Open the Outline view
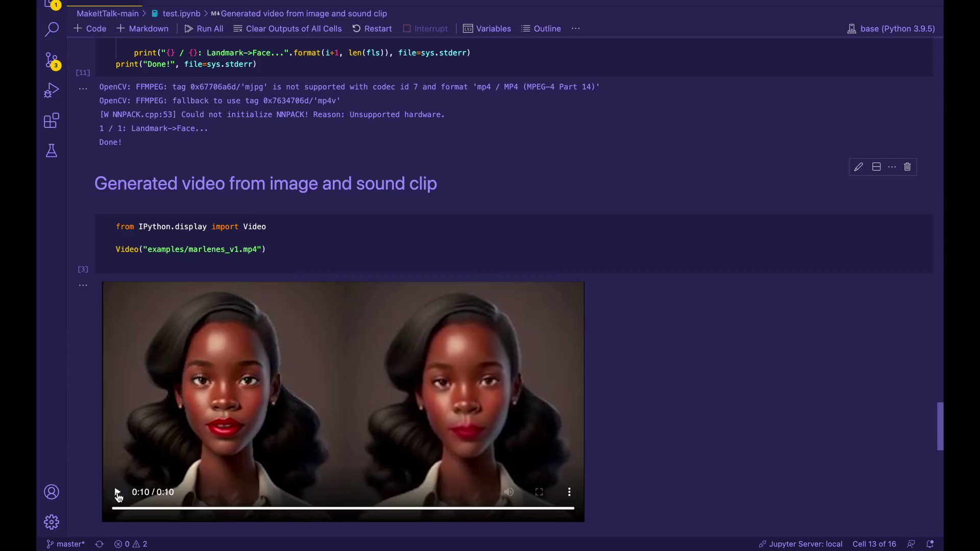Viewport: 980px width, 551px height. [541, 29]
